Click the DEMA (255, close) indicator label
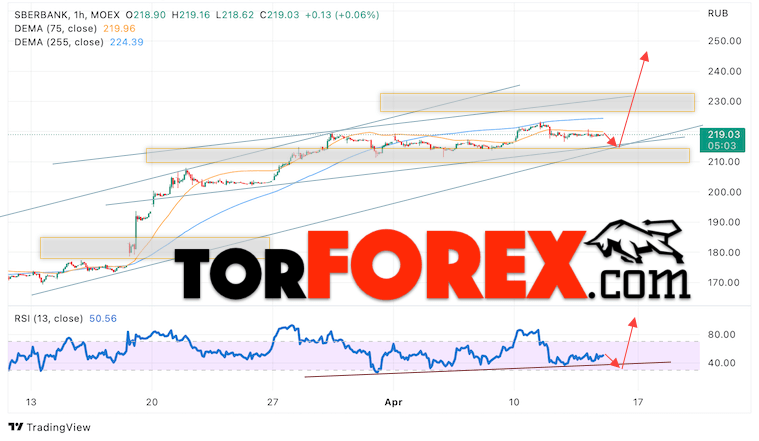The image size is (759, 441). [x=59, y=42]
